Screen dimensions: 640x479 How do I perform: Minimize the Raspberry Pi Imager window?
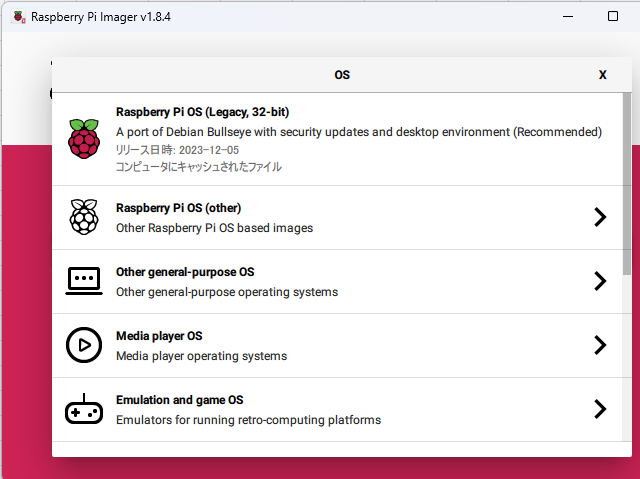click(567, 17)
